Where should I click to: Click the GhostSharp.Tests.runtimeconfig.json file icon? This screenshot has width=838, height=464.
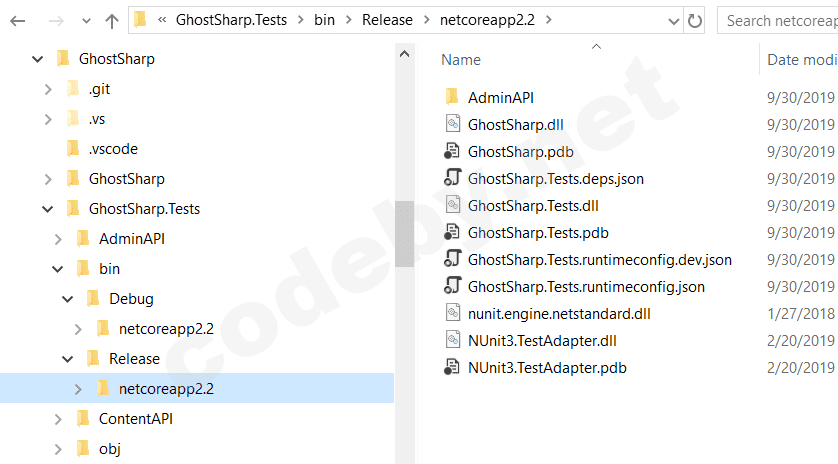click(452, 286)
